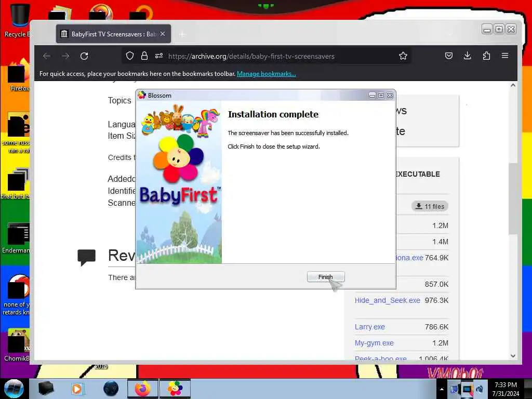
Task: Download all via 11 files button
Action: click(430, 206)
